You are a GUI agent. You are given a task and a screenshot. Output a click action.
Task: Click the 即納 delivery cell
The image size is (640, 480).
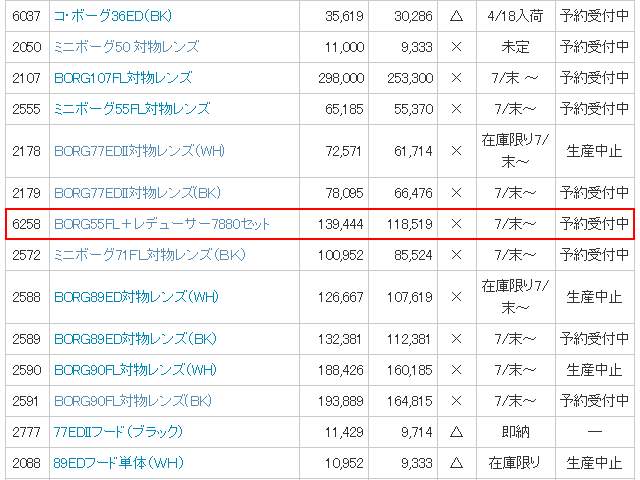click(516, 432)
